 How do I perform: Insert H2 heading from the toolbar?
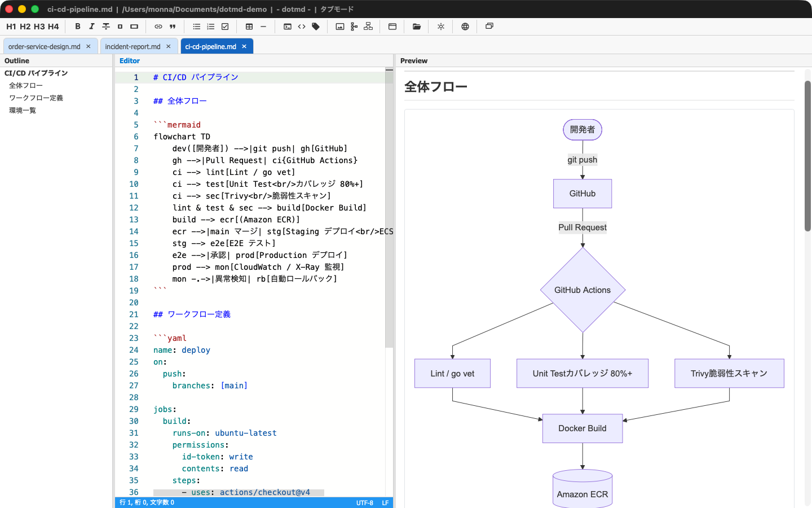point(25,27)
